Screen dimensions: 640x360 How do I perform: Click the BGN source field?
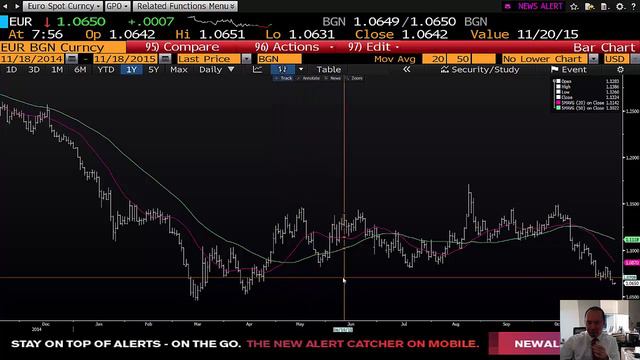coord(280,59)
